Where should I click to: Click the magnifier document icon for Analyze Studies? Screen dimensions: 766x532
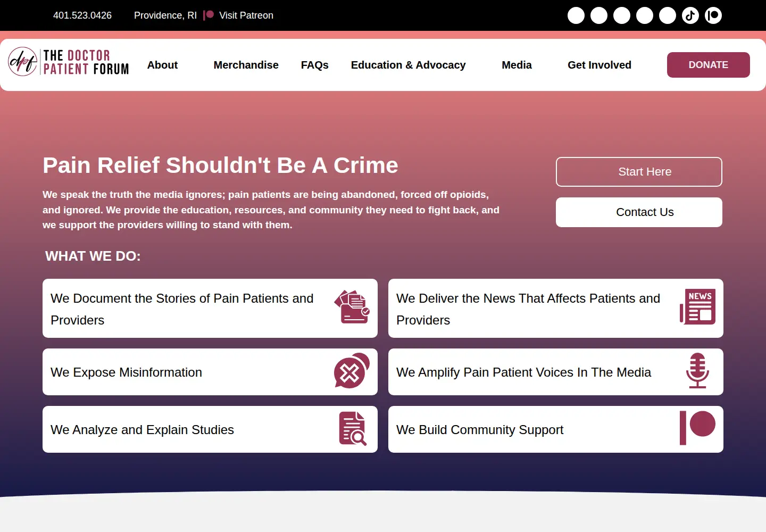(353, 429)
